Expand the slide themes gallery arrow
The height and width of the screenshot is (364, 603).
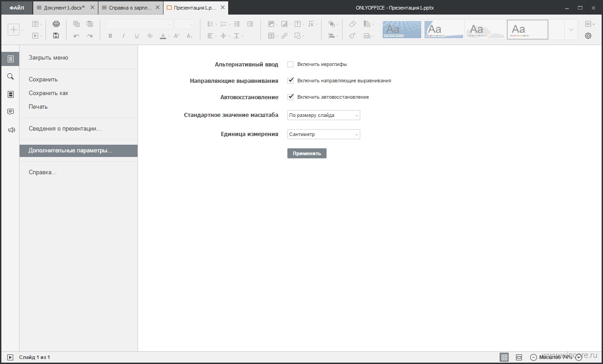click(x=572, y=30)
